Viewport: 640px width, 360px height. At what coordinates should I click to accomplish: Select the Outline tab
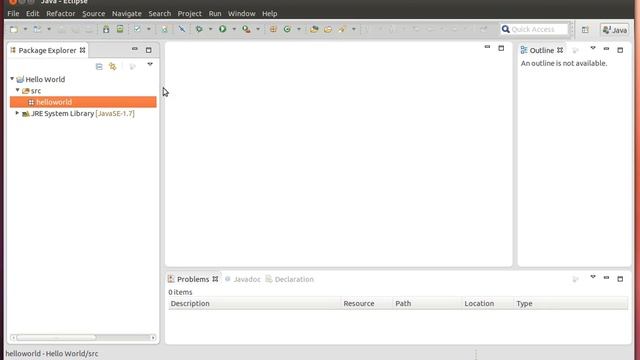pos(542,50)
